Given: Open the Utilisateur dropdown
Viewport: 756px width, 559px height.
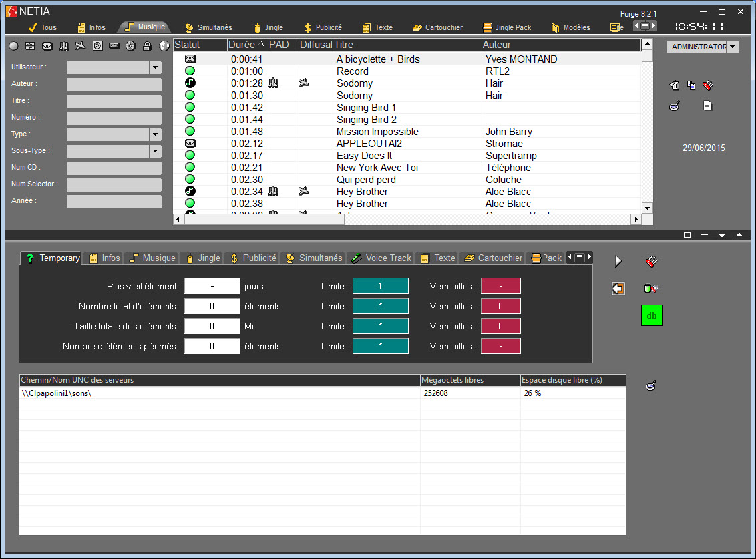Looking at the screenshot, I should tap(155, 67).
